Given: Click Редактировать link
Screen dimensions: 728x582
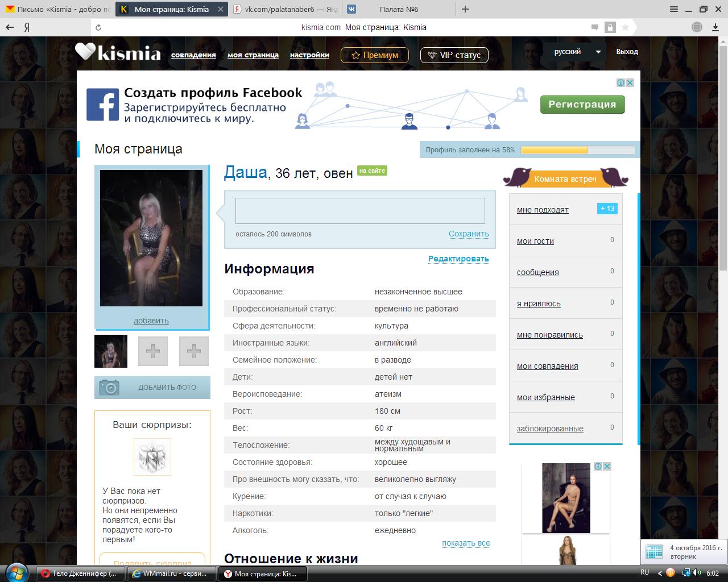Looking at the screenshot, I should (458, 259).
